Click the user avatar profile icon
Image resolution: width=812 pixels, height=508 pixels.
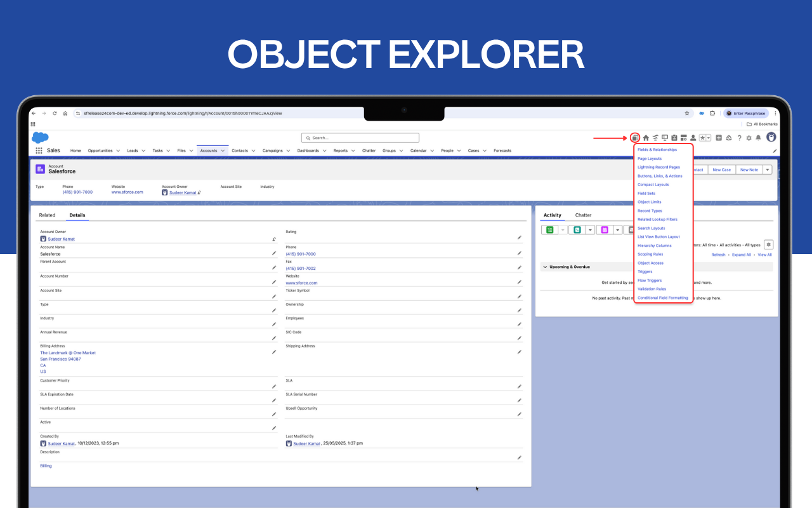771,137
